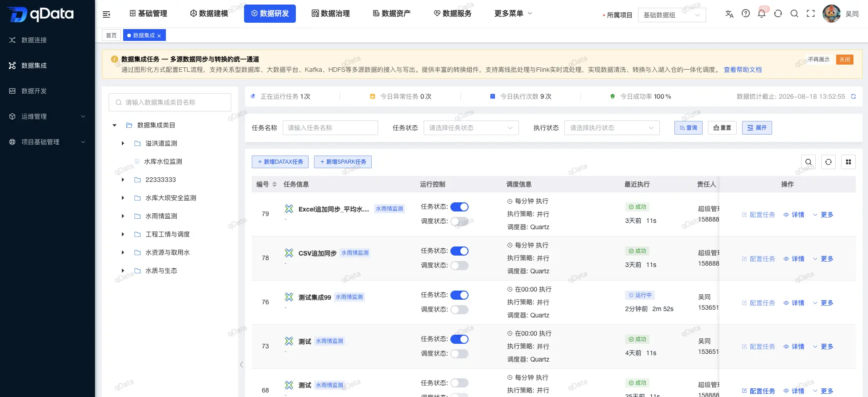Expand the 水库大坝安全监测 tree node
The width and height of the screenshot is (868, 397).
(x=123, y=198)
